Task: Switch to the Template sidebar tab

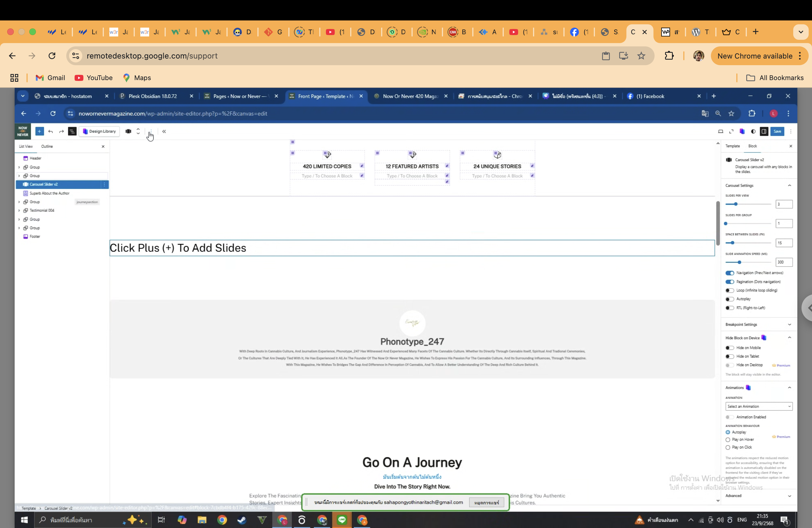Action: pyautogui.click(x=732, y=146)
